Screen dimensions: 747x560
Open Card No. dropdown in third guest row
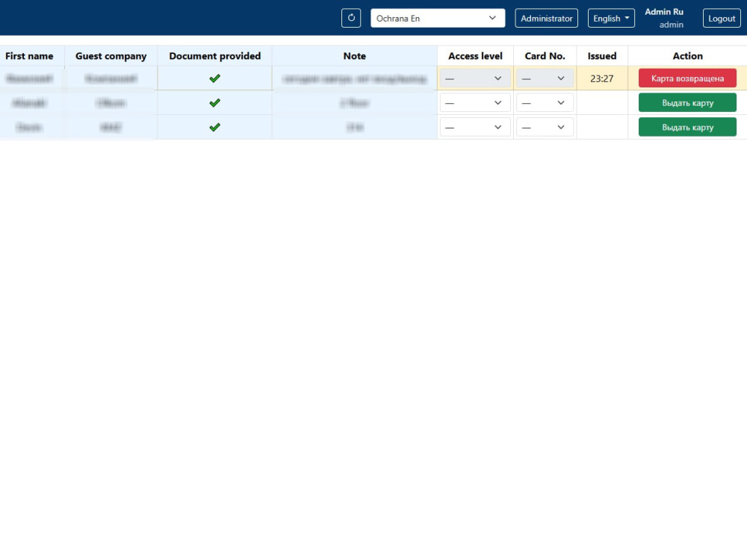545,127
